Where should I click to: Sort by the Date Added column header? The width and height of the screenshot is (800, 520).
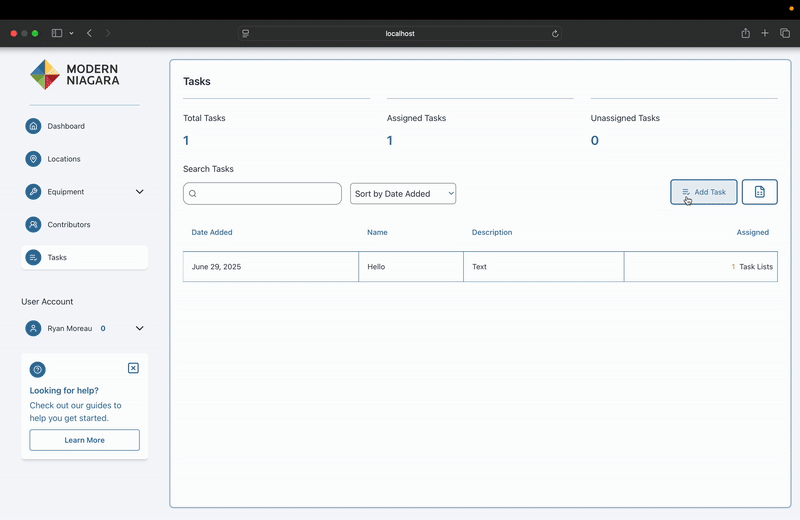212,232
